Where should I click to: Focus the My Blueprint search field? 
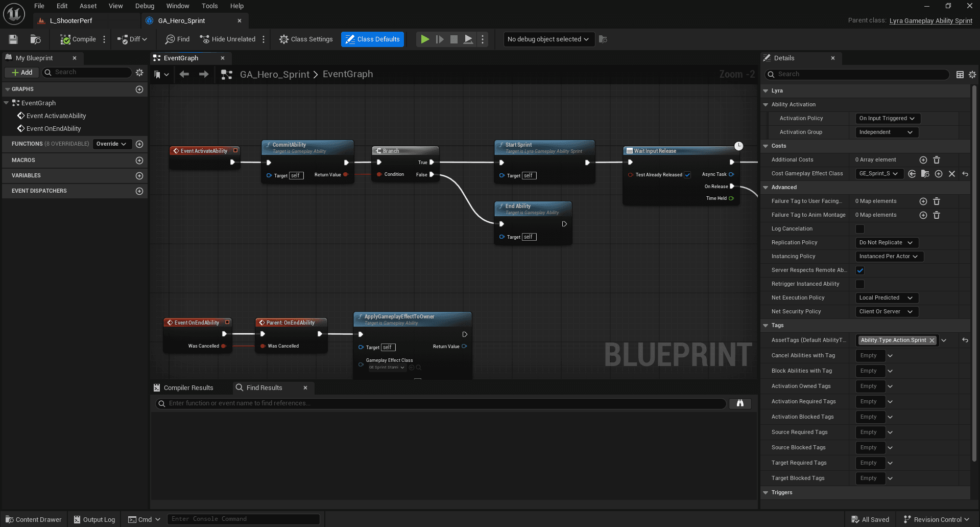click(x=86, y=73)
